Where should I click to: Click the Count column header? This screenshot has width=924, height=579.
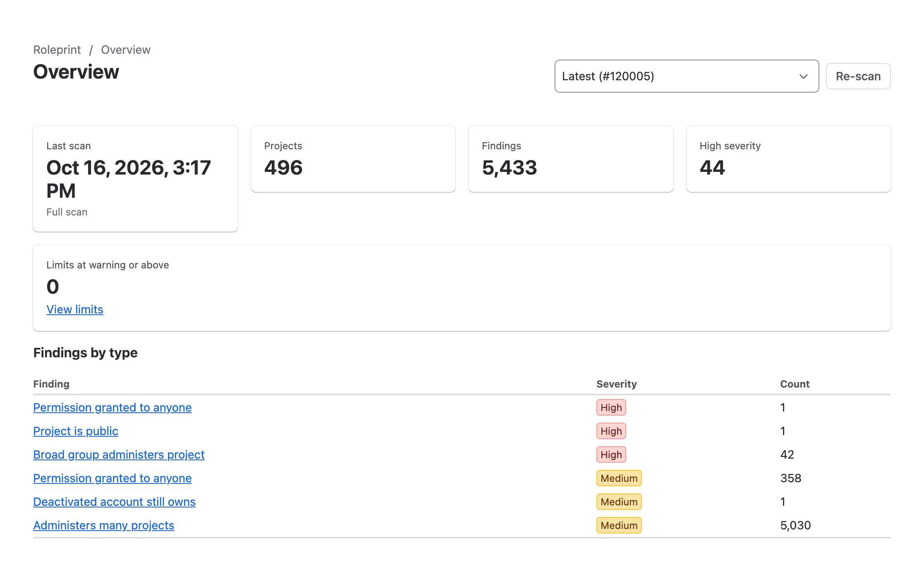(x=795, y=384)
